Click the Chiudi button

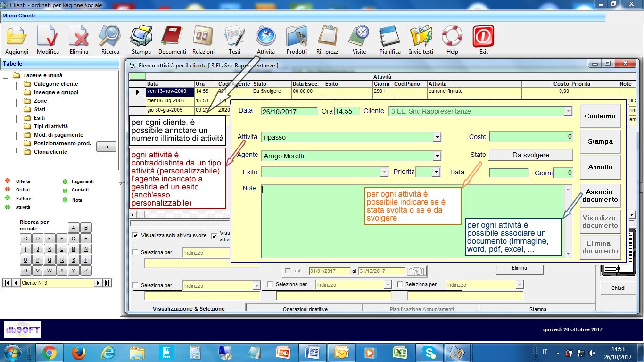coord(618,288)
